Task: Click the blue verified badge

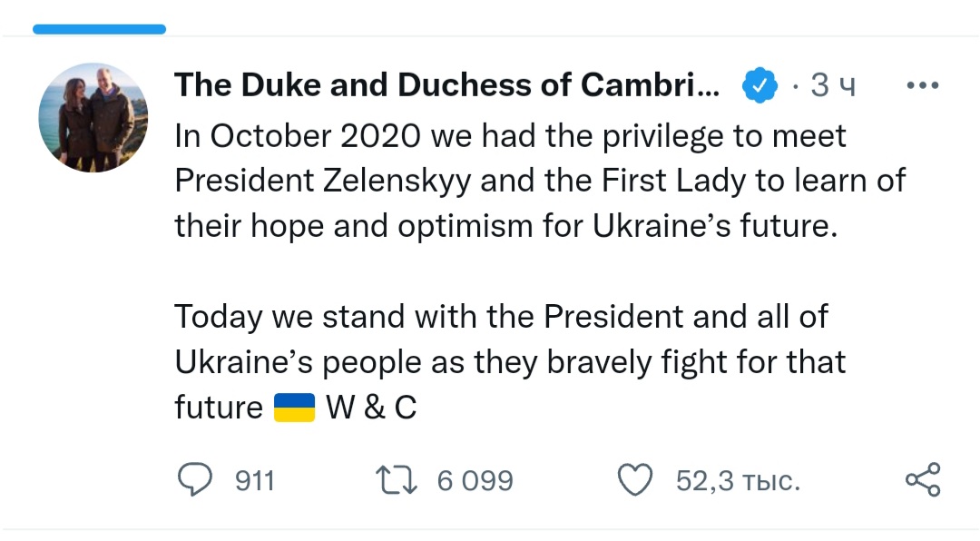Action: coord(759,85)
